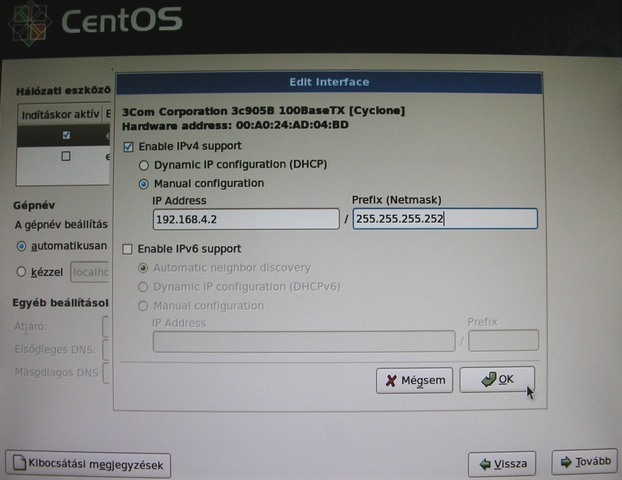Click the Prefix (Netmask) input field
Viewport: 622px width, 480px height.
point(445,219)
